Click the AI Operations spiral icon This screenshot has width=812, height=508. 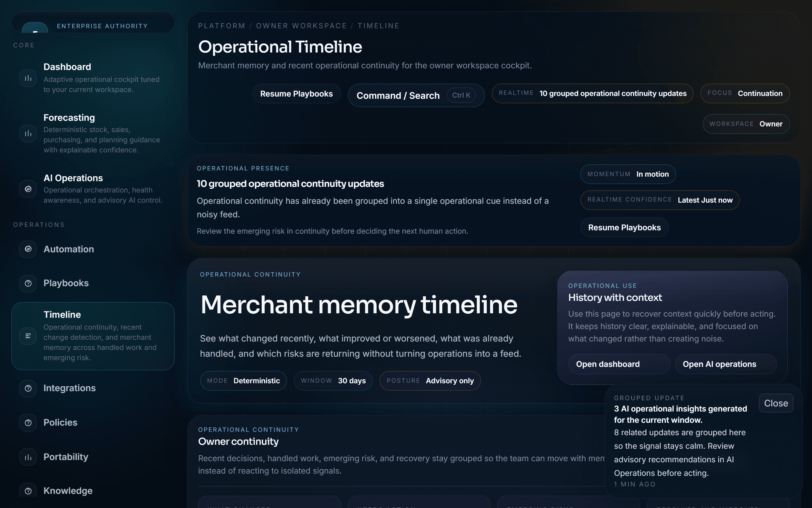pos(28,189)
